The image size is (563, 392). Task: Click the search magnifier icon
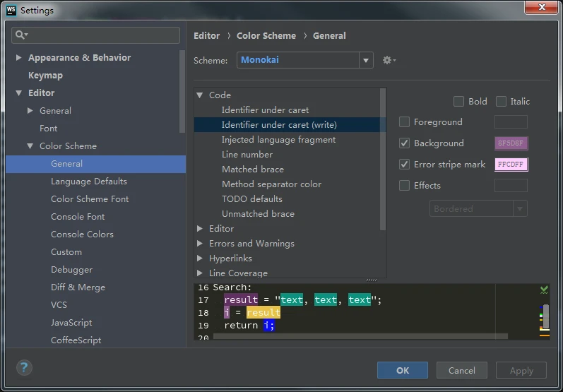(x=21, y=35)
